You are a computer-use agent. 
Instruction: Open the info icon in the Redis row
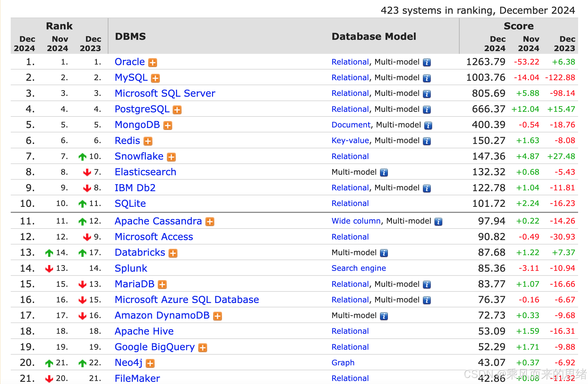click(x=427, y=141)
